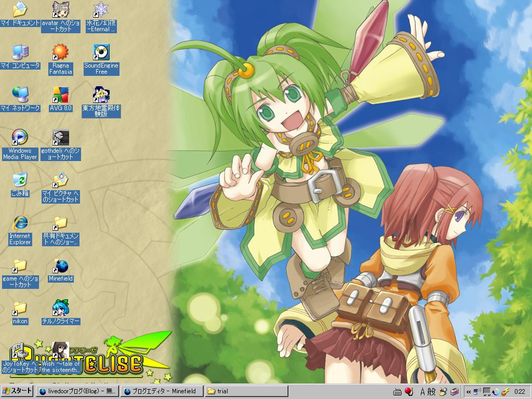
Task: Open the IME conversion mode 般 menu
Action: coord(431,392)
